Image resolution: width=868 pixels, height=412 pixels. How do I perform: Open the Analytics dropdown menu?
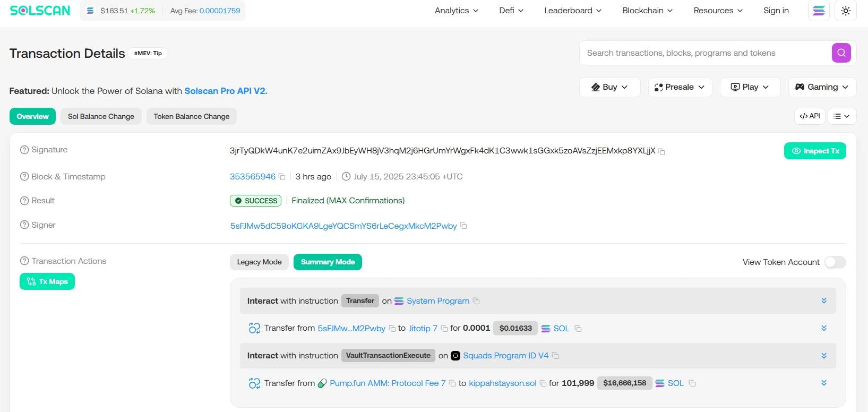456,11
